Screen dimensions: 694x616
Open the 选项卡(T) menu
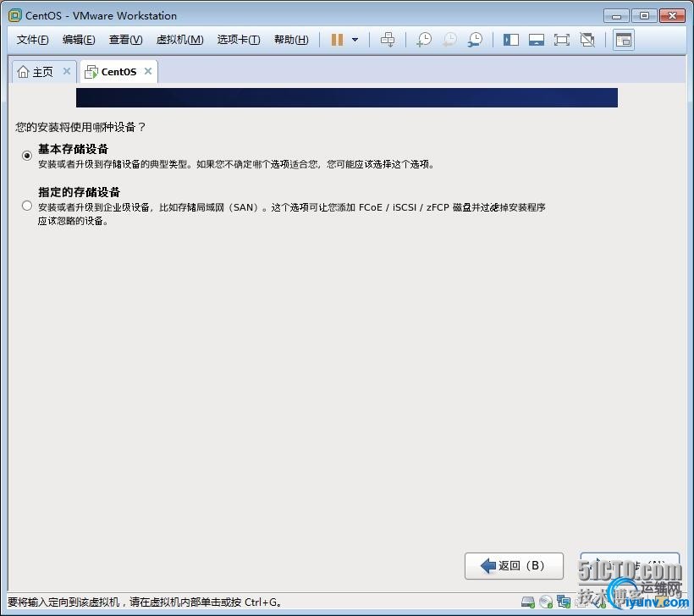239,40
